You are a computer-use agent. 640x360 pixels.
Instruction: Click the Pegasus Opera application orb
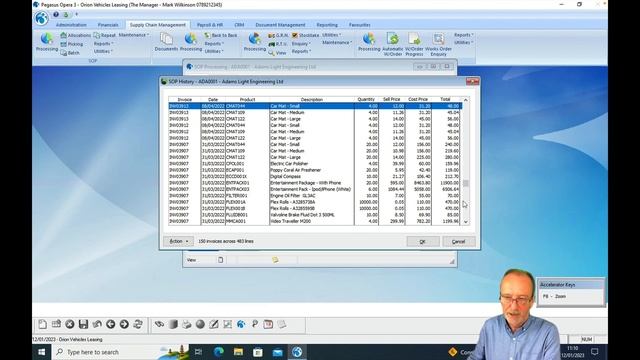coord(41,18)
